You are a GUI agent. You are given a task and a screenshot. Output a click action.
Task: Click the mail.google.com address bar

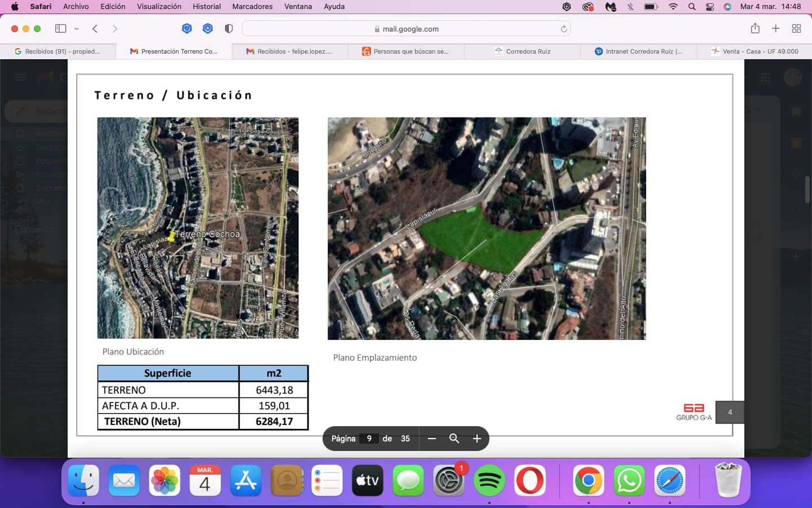(406, 29)
